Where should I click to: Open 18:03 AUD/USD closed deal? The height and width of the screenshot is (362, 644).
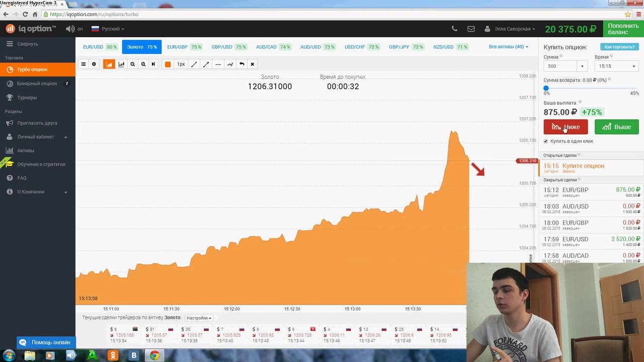click(591, 209)
